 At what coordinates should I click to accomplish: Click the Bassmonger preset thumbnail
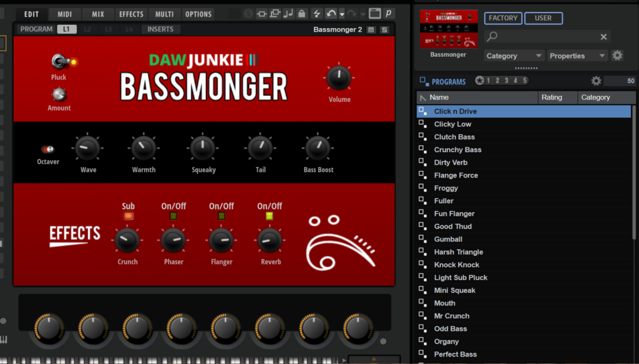449,29
